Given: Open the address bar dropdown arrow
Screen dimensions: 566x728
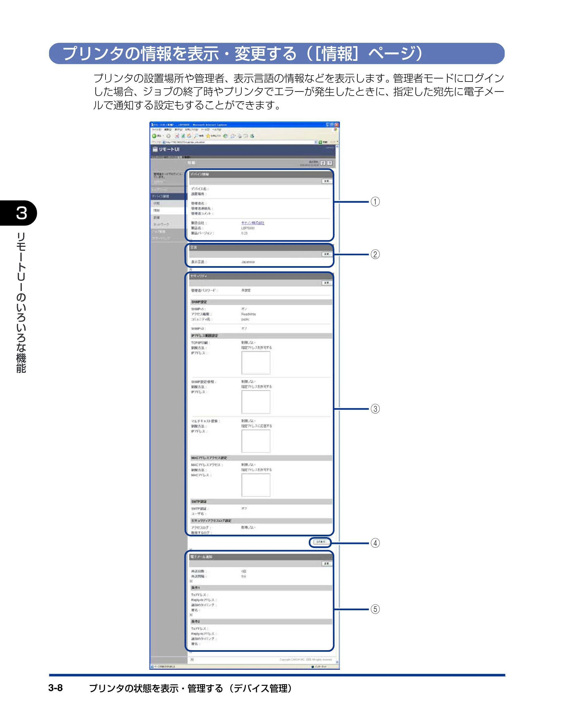Looking at the screenshot, I should [316, 142].
